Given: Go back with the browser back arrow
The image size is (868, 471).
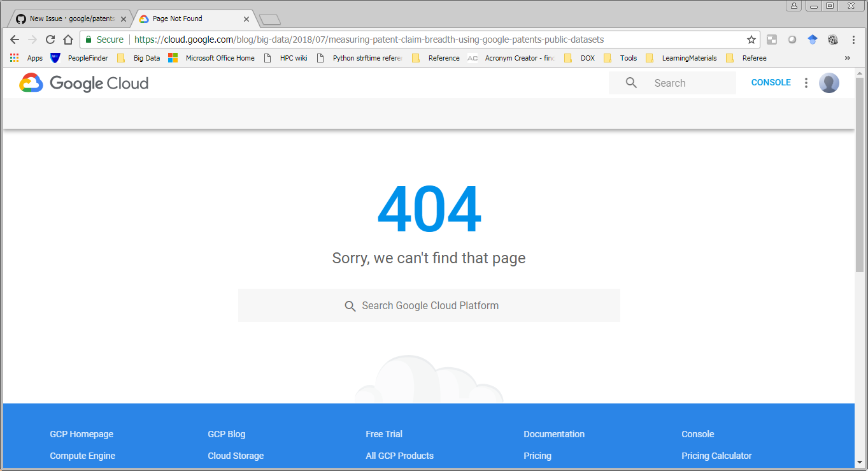Looking at the screenshot, I should click(x=15, y=40).
